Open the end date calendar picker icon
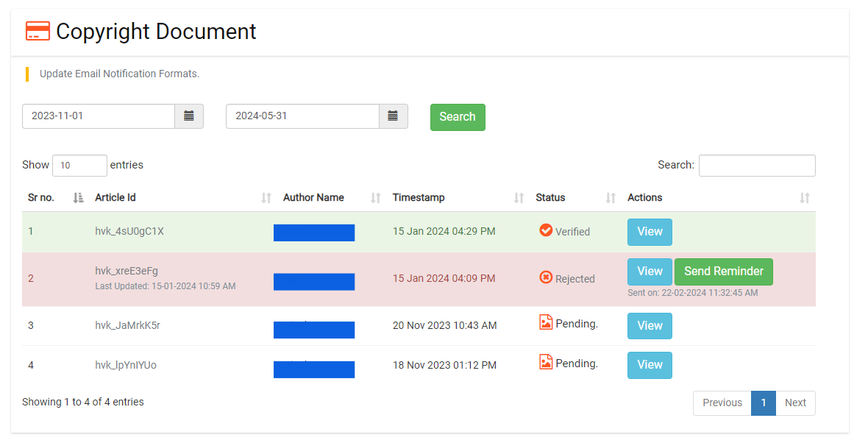 click(x=393, y=116)
